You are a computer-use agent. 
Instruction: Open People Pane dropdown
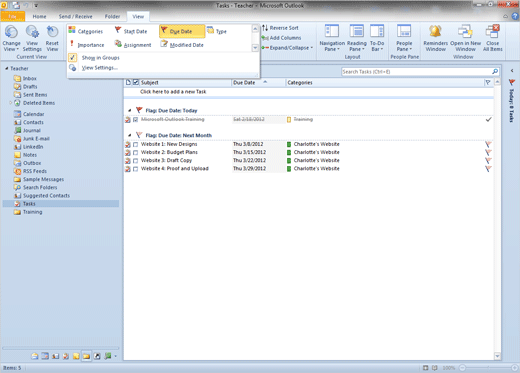pyautogui.click(x=404, y=38)
